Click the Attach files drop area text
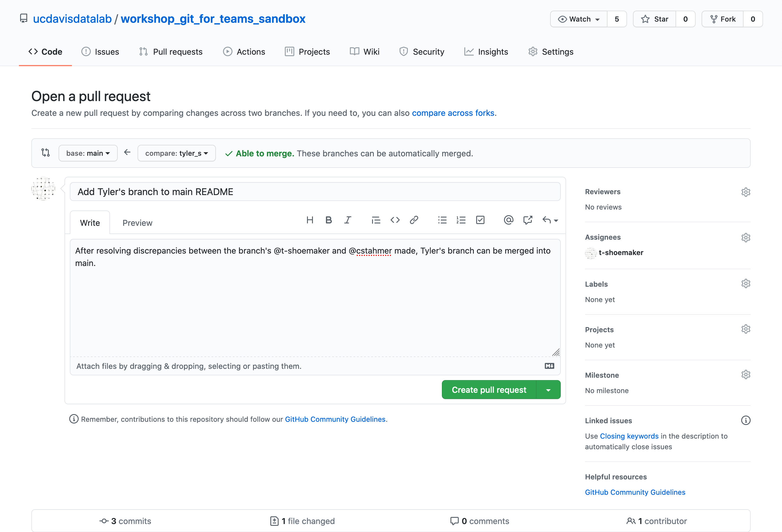 (x=189, y=366)
